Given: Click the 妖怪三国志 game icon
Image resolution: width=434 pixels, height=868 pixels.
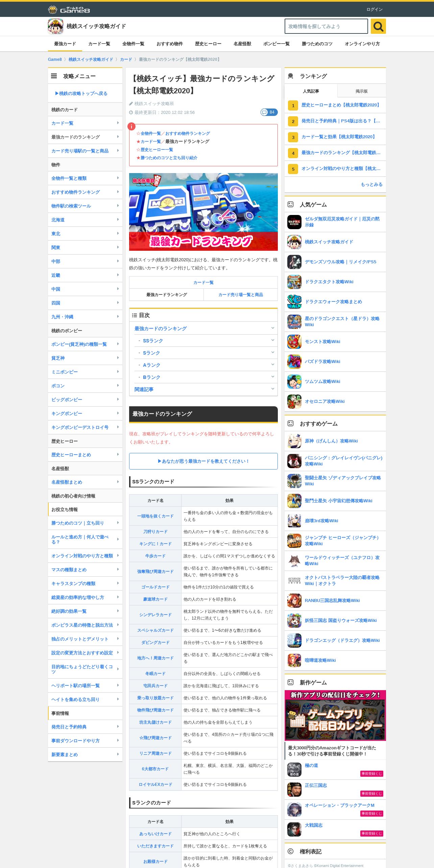Looking at the screenshot, I should pos(294,621).
